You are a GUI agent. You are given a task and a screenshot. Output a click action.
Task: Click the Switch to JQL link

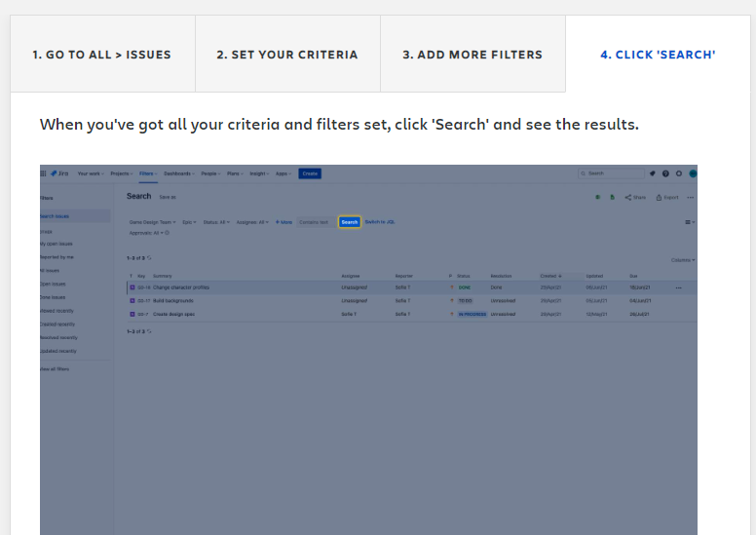(380, 222)
